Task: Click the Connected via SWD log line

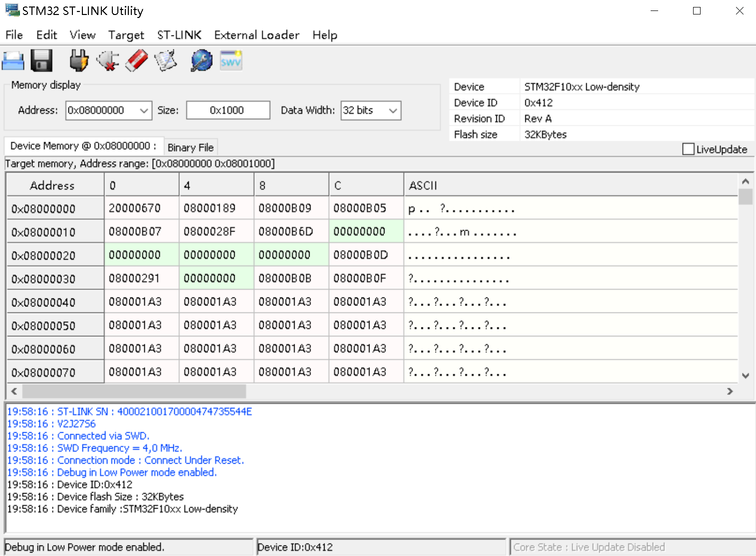Action: click(78, 436)
